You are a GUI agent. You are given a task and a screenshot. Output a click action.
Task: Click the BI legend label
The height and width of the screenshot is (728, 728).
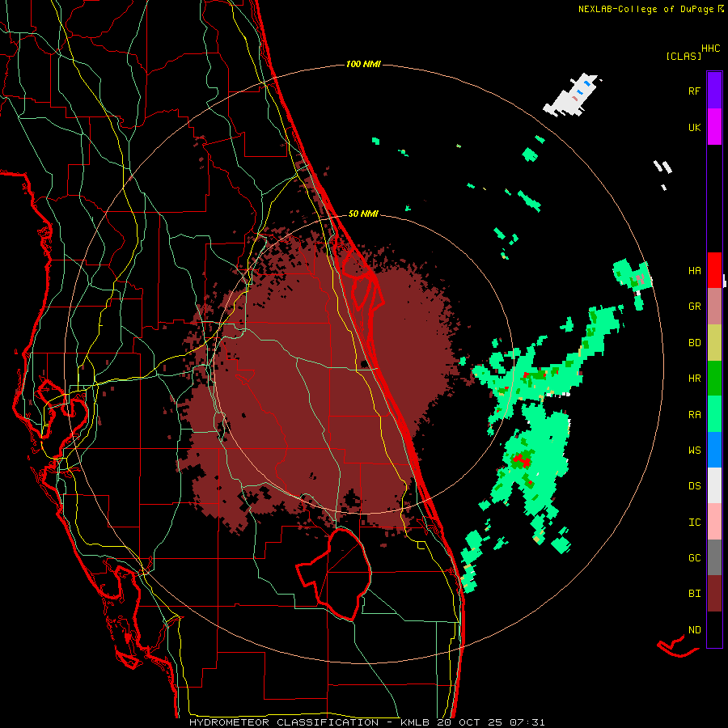tap(694, 594)
